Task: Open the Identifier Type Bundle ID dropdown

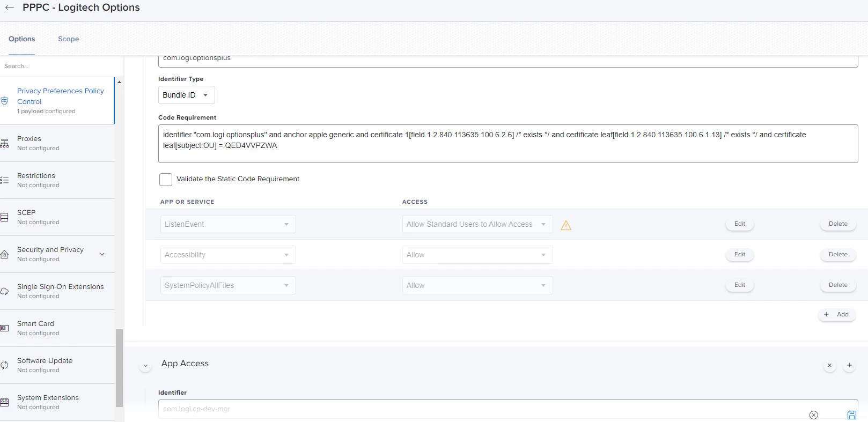Action: click(187, 95)
